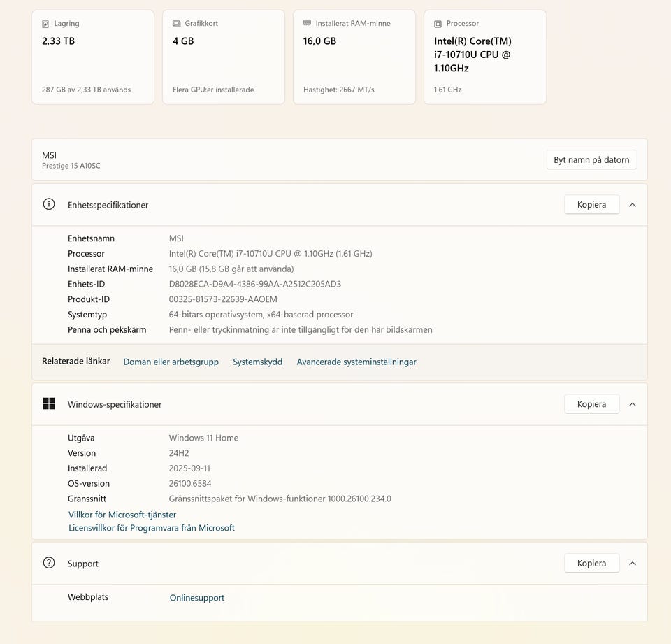Click the info icon next to Enhetsspecifikationer

click(x=49, y=204)
